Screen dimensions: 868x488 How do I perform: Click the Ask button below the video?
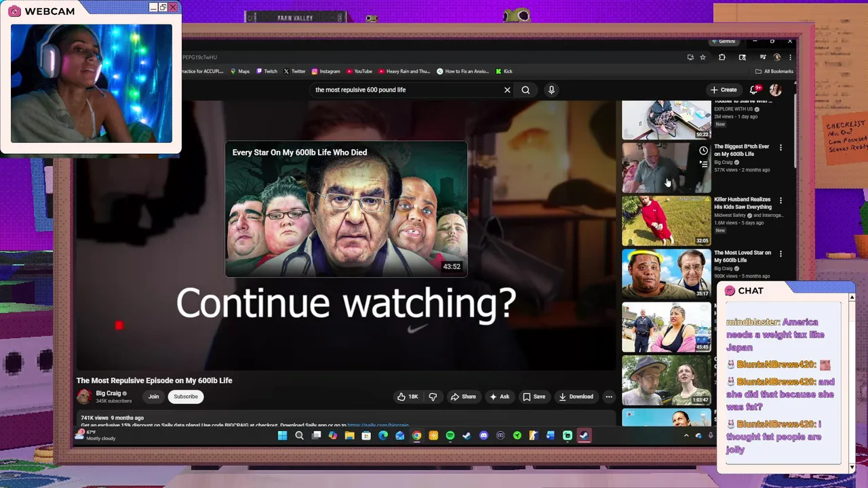(x=500, y=396)
